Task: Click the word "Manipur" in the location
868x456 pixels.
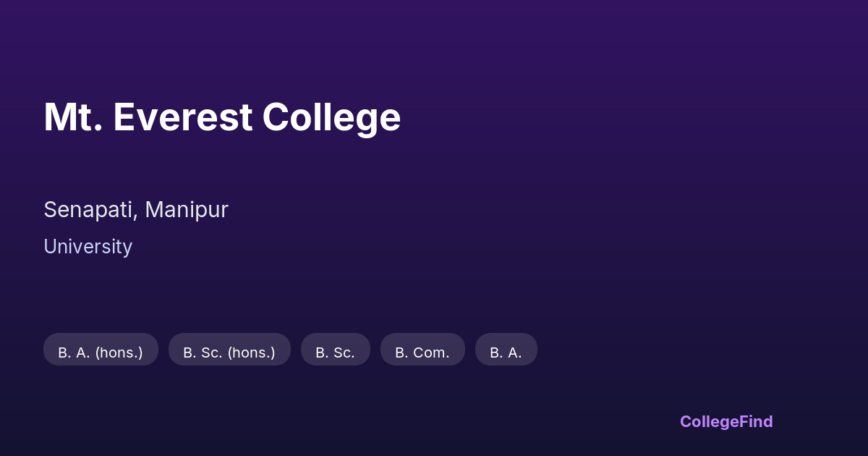Action: point(187,209)
